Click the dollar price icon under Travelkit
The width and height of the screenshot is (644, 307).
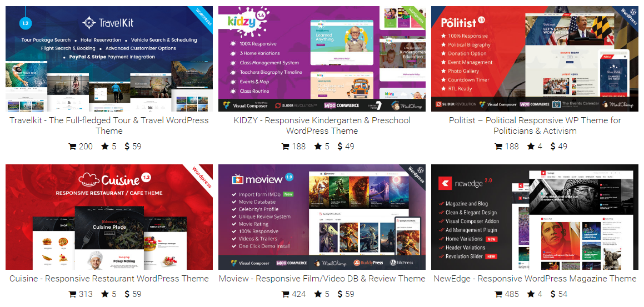pyautogui.click(x=127, y=146)
